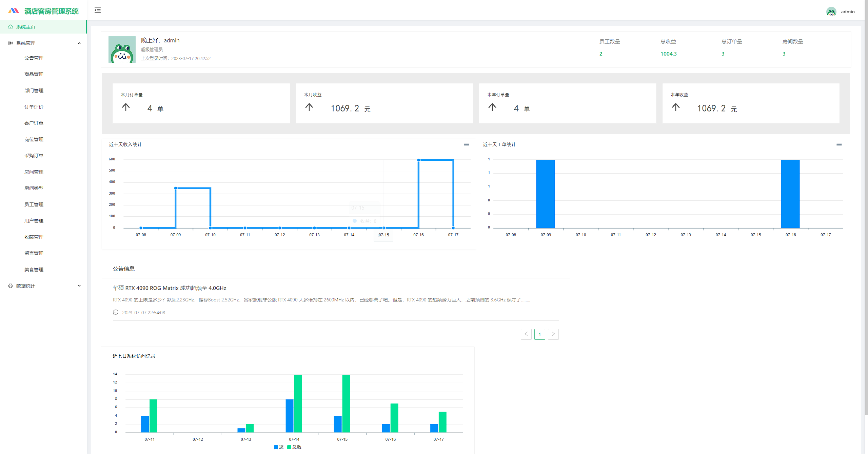Click the 近七日系统访问记录 chart title
Screen dimensions: 868x454
point(134,356)
